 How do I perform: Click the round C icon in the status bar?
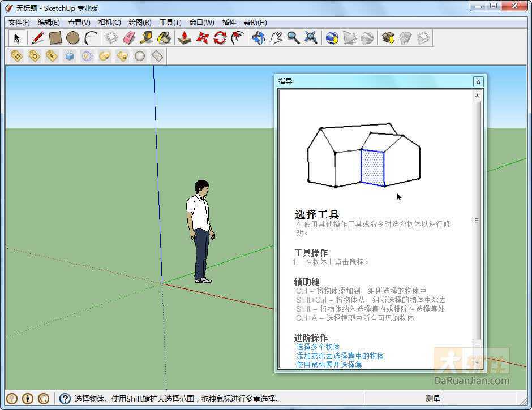coord(44,399)
